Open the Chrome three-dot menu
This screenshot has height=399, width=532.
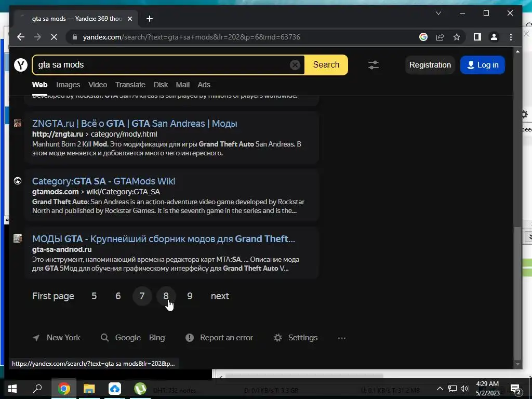511,37
